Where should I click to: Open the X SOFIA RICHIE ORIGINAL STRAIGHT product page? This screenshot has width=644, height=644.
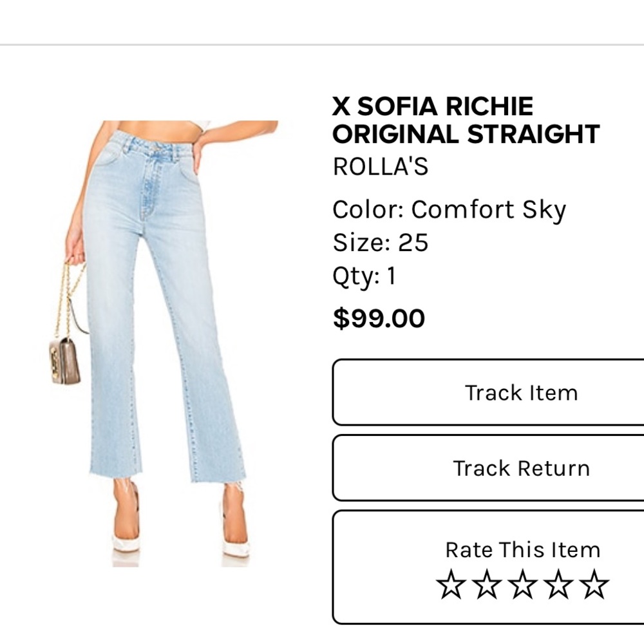465,119
